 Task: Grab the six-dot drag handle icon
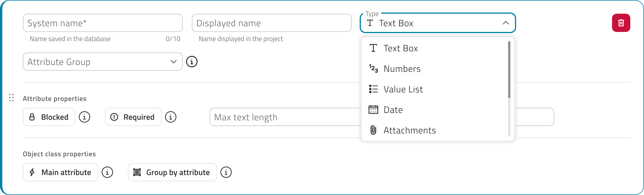11,97
